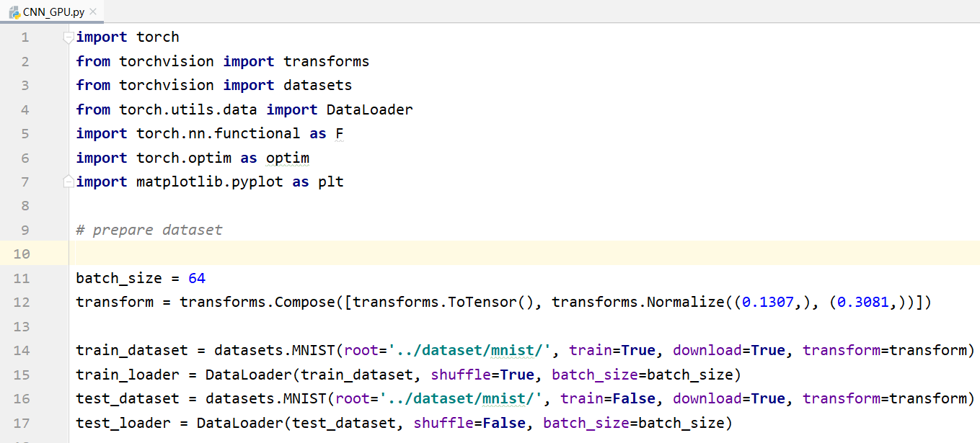Click 'train=False' on line 16
Viewport: 980px width, 443px height.
tap(608, 398)
